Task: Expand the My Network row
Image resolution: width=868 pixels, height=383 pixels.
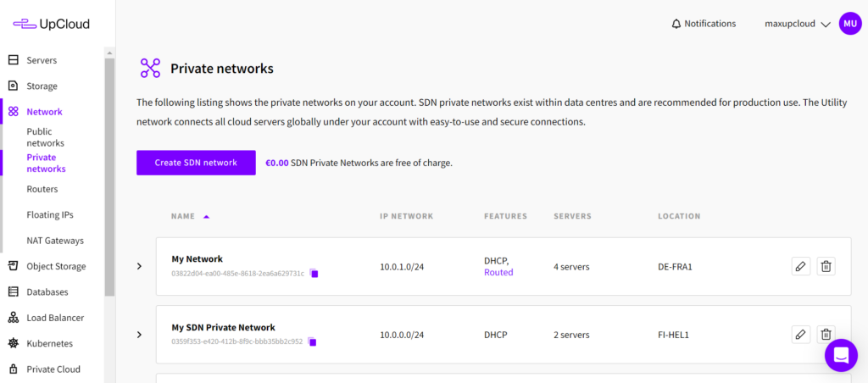Action: point(140,267)
